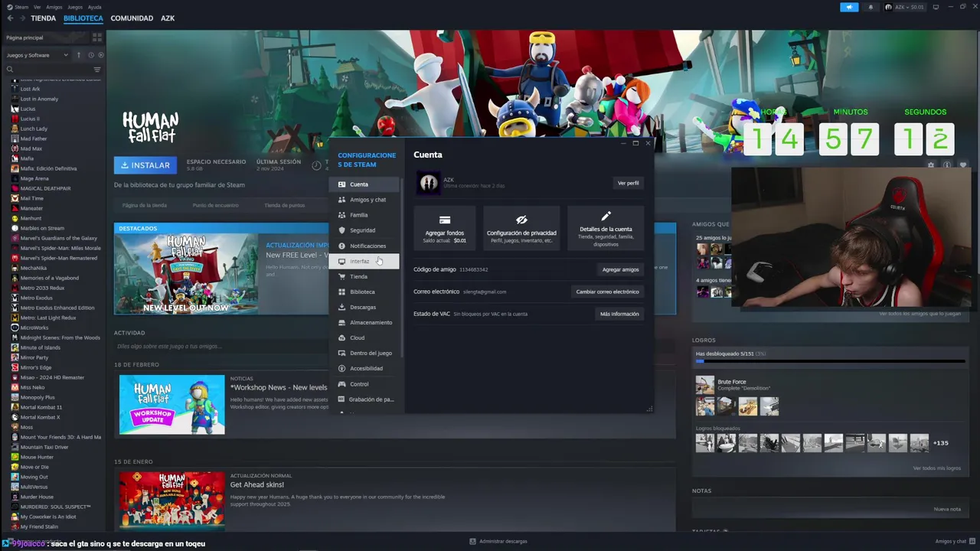Open Familia settings section
The height and width of the screenshot is (551, 980).
[x=364, y=215]
